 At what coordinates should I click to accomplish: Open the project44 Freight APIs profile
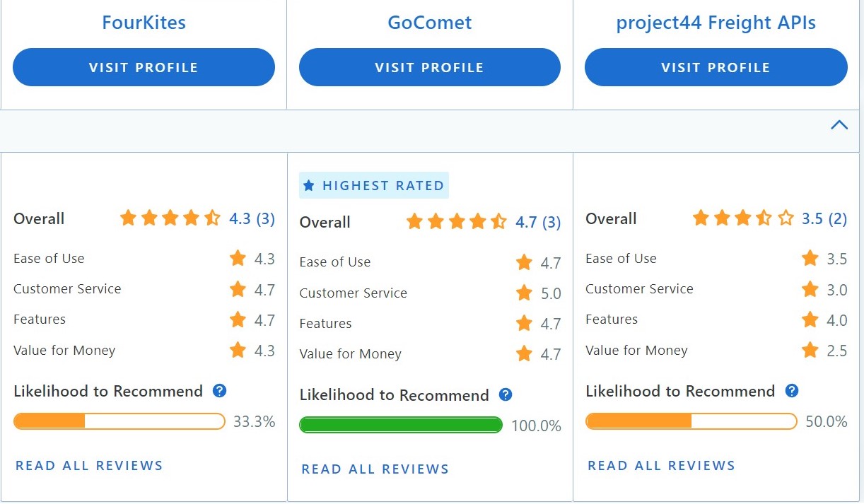coord(716,67)
